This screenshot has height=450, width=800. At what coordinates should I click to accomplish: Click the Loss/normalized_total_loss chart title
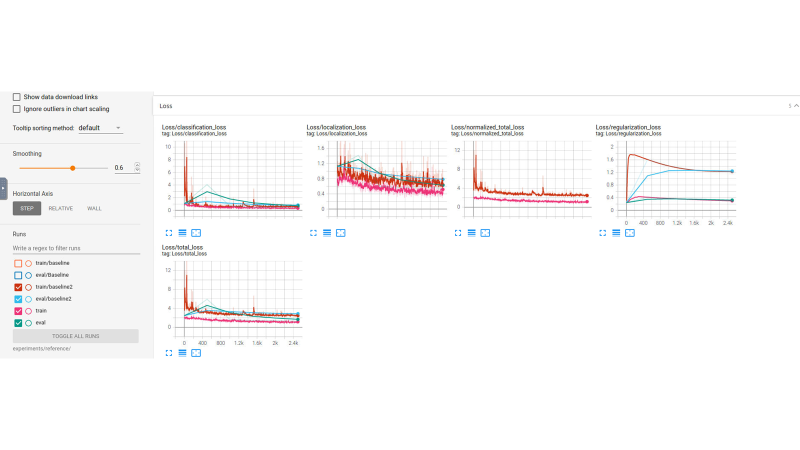click(488, 127)
